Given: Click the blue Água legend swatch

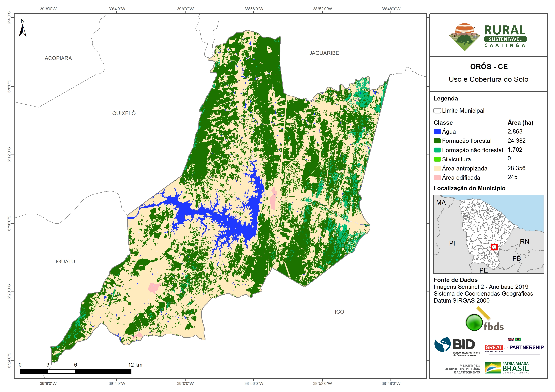Looking at the screenshot, I should point(437,132).
